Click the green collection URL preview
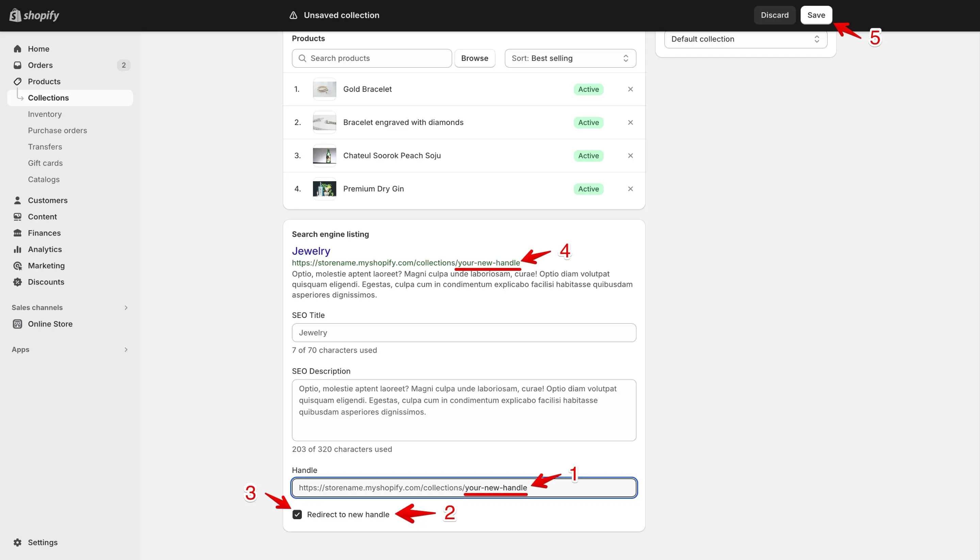980x560 pixels. [406, 263]
